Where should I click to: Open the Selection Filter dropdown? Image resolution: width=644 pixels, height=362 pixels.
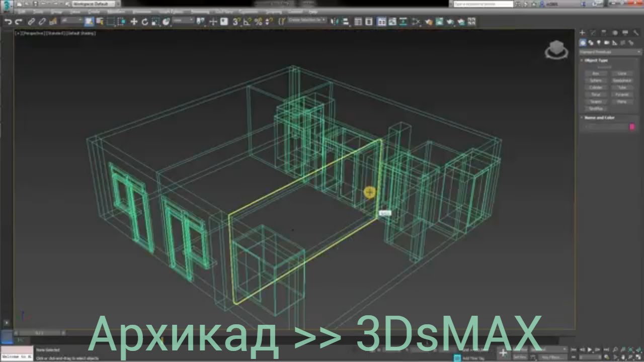pos(72,21)
